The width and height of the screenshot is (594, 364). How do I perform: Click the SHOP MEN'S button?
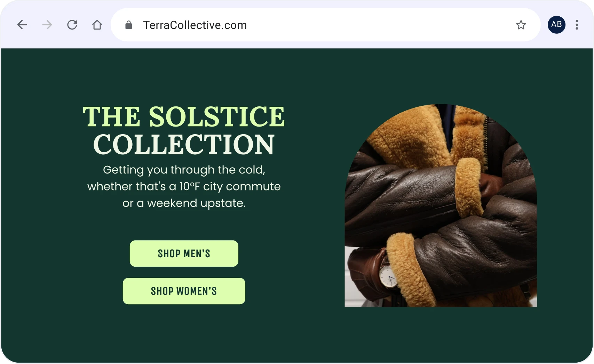184,253
